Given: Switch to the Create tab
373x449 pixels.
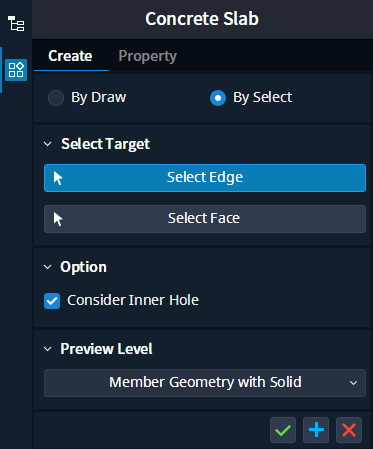Looking at the screenshot, I should click(x=70, y=56).
